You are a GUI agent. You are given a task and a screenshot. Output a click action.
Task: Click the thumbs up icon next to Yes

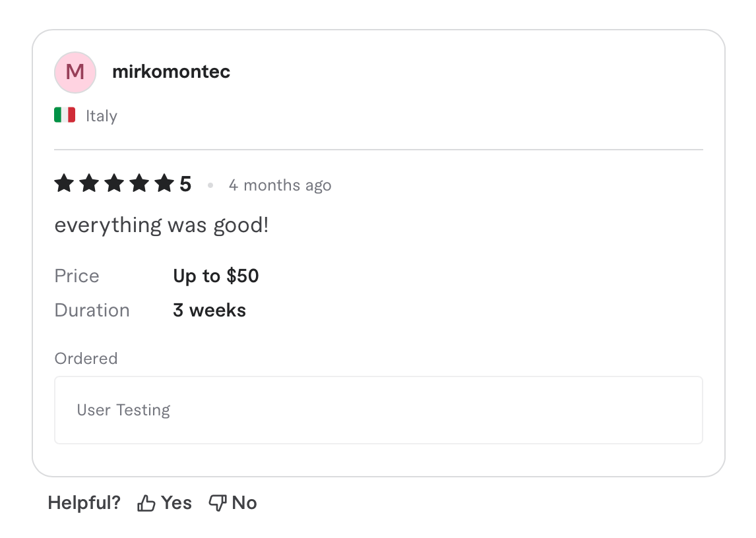146,502
